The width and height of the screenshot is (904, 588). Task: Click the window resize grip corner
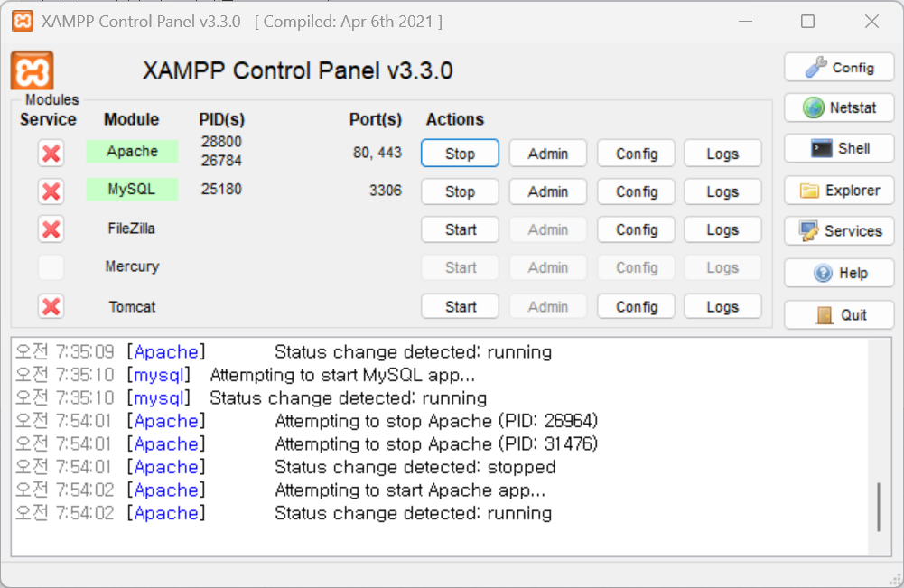897,581
